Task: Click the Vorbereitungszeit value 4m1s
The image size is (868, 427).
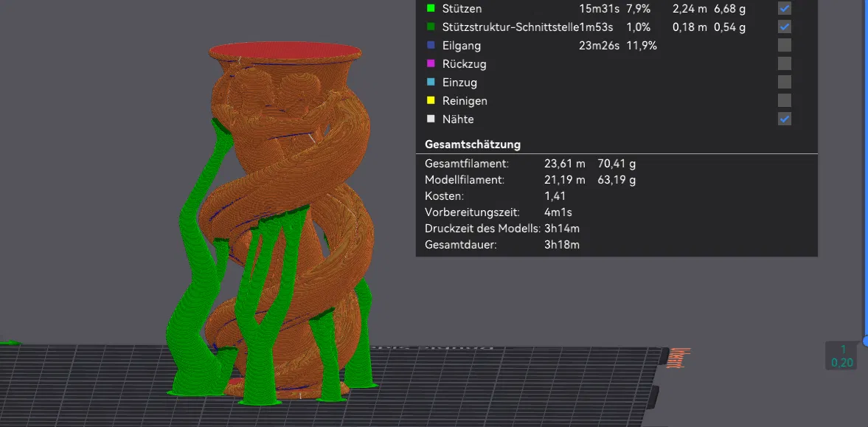Action: pos(558,212)
